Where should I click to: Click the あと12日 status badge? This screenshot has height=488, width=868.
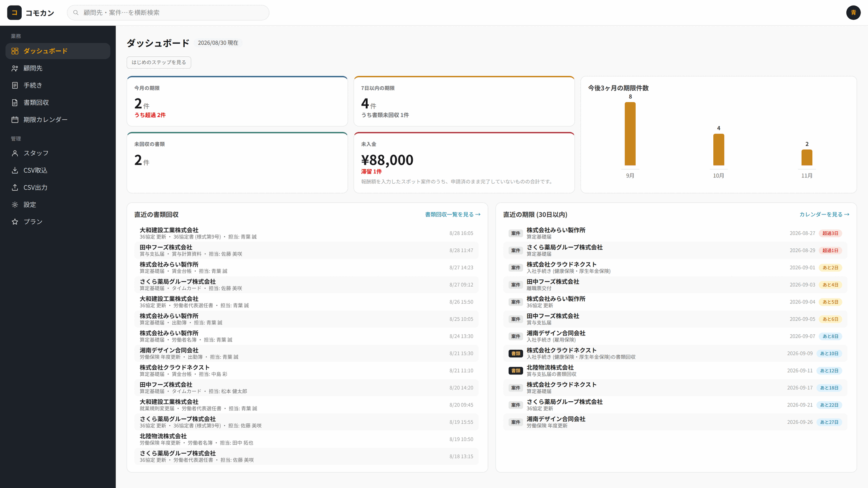(x=829, y=371)
